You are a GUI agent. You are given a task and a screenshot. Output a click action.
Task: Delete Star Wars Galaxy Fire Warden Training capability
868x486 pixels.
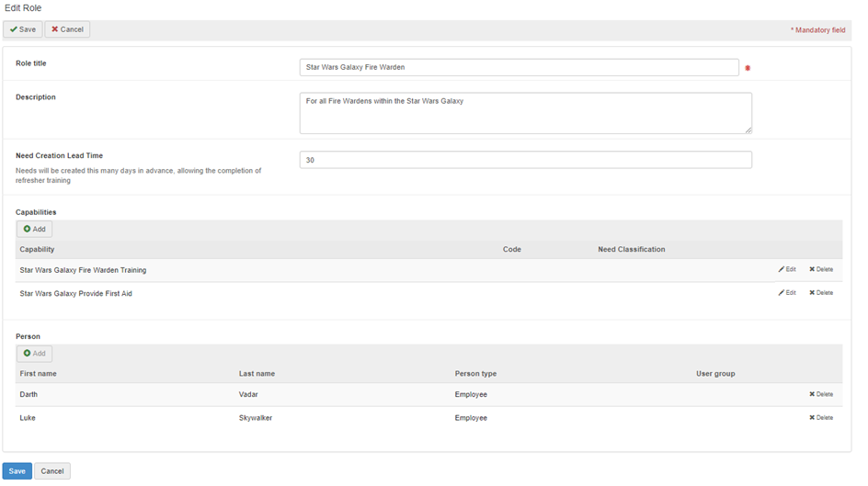(x=821, y=269)
